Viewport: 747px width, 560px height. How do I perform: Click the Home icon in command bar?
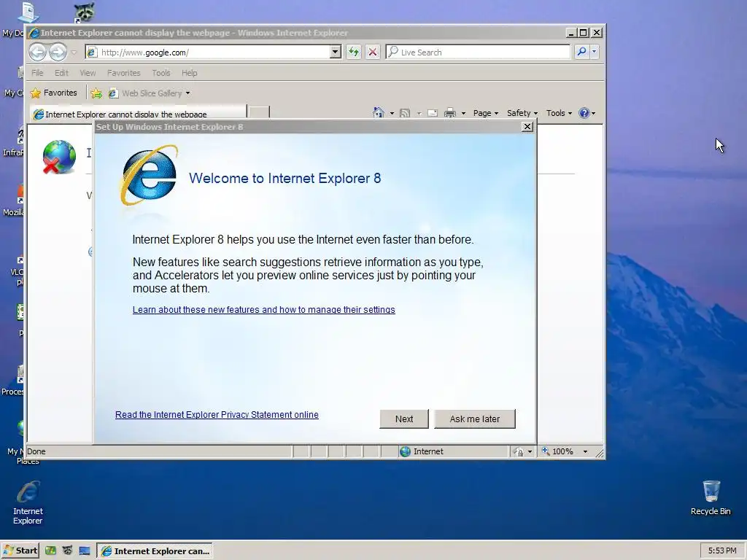(379, 113)
